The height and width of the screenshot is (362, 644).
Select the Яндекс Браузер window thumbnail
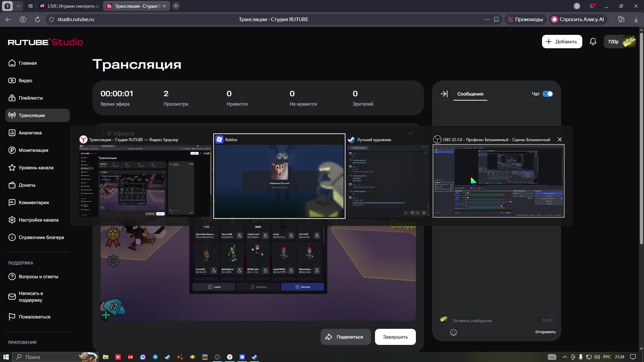click(x=145, y=181)
